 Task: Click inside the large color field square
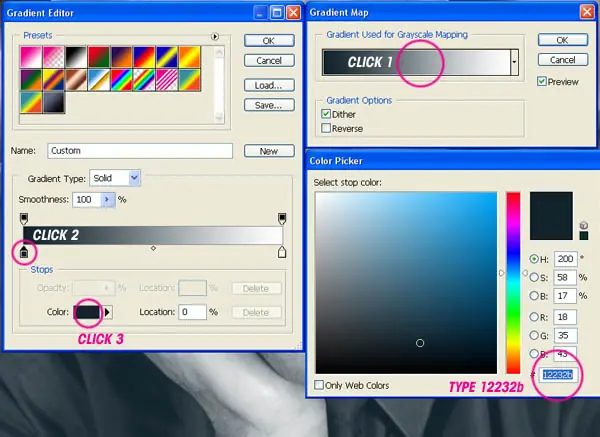[x=406, y=282]
